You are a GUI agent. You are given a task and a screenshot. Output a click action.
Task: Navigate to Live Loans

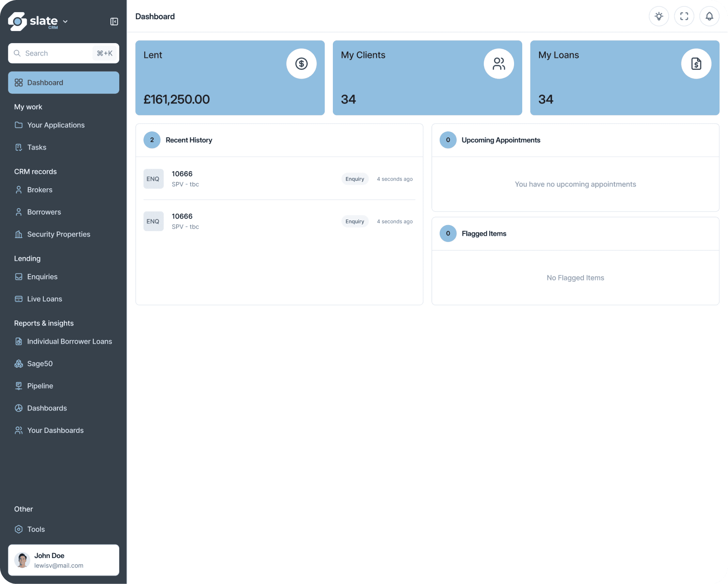(44, 299)
